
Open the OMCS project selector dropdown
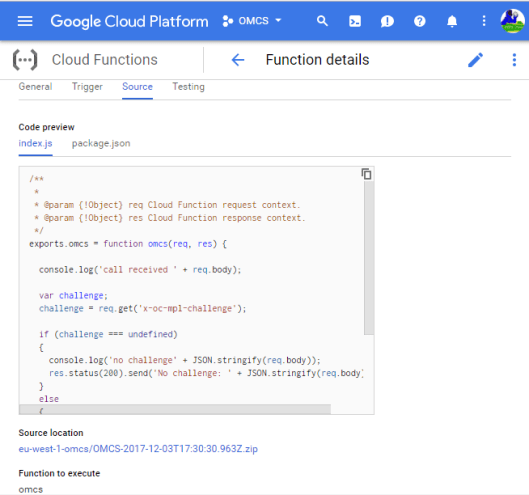252,21
